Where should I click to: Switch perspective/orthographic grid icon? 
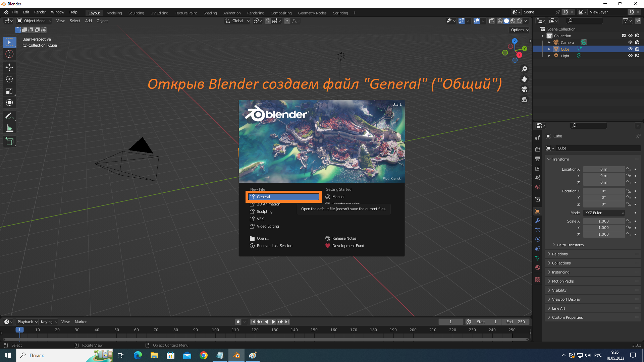(524, 99)
